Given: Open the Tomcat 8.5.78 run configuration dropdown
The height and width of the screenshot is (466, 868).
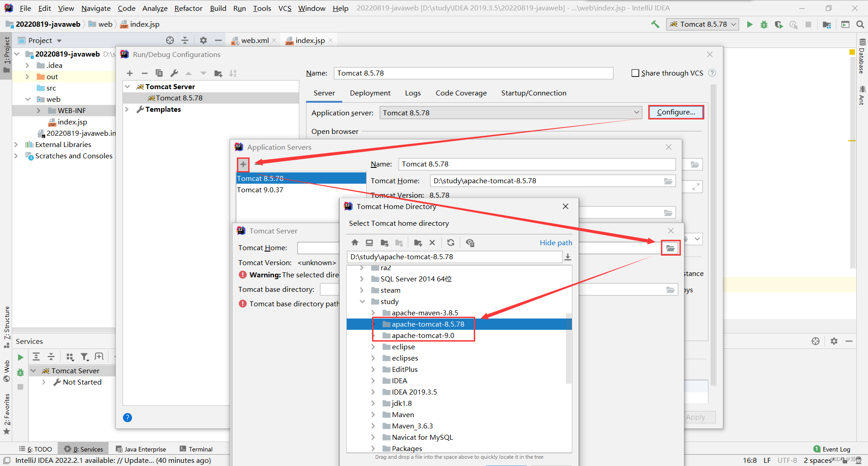Looking at the screenshot, I should pyautogui.click(x=703, y=24).
